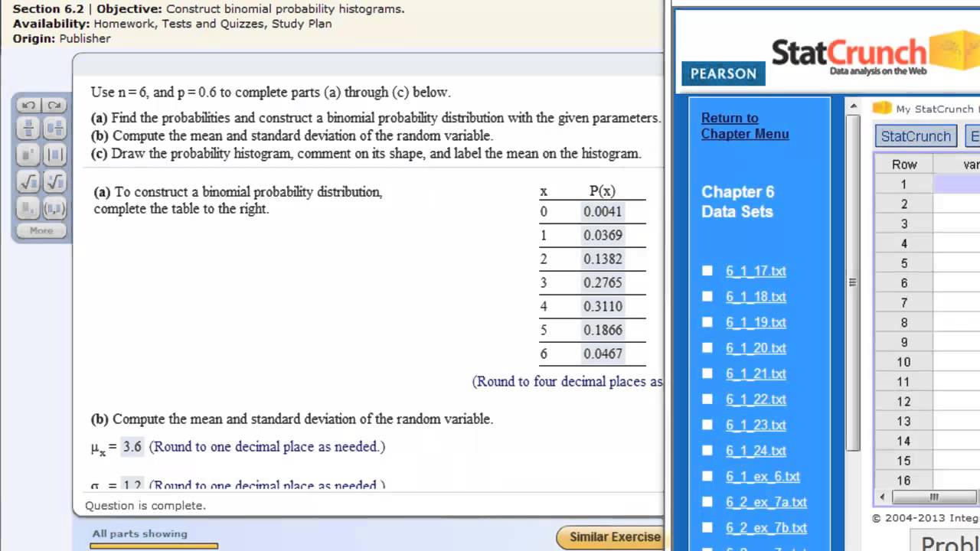Open the 6_1_23.txt data set link

coord(756,425)
